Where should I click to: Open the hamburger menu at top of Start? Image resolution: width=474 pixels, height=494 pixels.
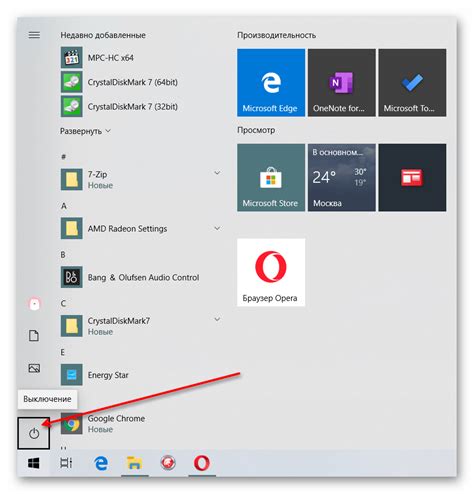click(34, 35)
